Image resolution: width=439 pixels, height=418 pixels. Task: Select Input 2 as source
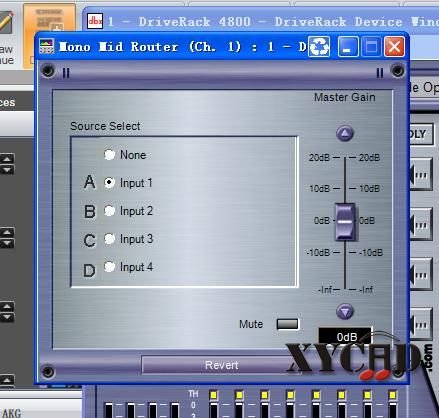tap(109, 210)
